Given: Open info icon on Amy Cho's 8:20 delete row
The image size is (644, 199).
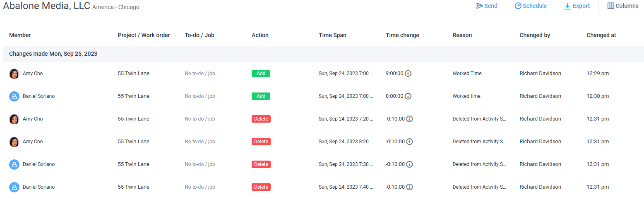Looking at the screenshot, I should 409,142.
